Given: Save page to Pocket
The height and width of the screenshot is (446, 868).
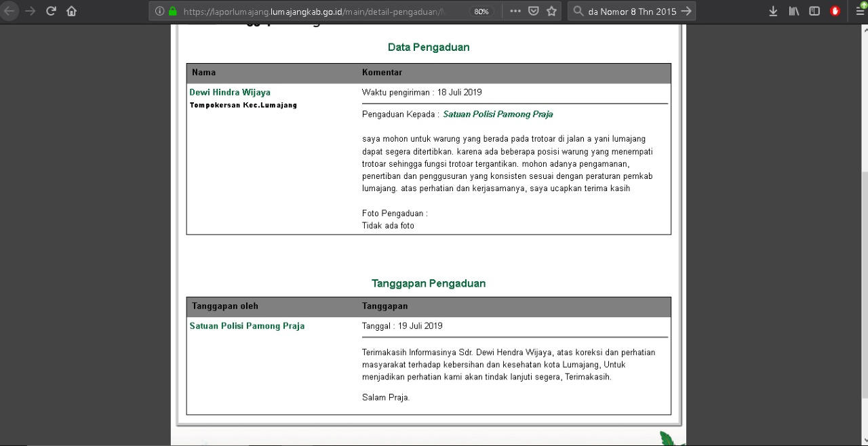Looking at the screenshot, I should coord(534,12).
